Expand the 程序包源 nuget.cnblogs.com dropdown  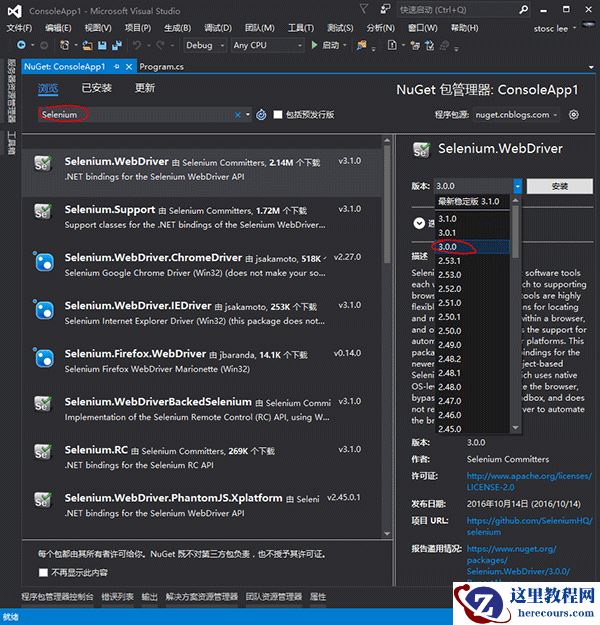tap(555, 114)
